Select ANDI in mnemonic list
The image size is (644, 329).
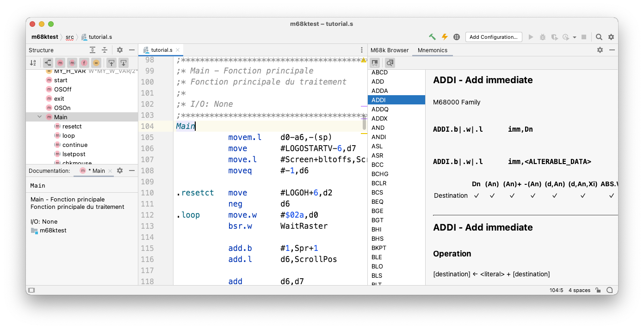tap(396, 137)
